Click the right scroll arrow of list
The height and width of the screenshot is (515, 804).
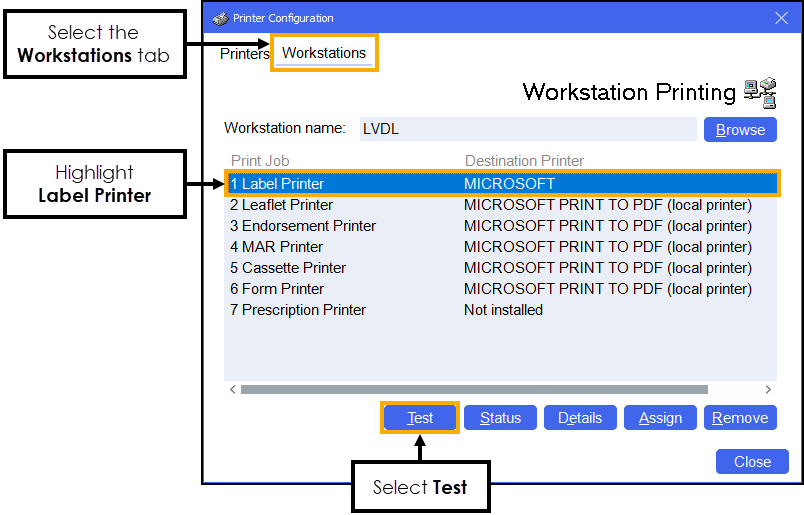pos(768,389)
